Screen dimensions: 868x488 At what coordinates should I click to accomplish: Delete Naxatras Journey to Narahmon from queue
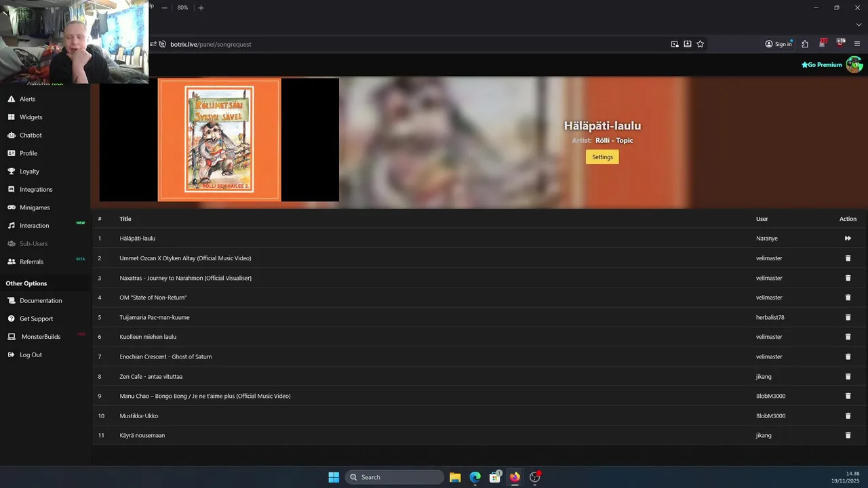848,278
